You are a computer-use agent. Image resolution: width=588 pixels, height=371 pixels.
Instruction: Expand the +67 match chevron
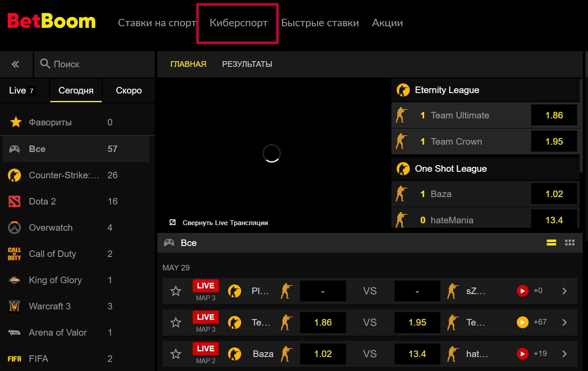(x=564, y=322)
